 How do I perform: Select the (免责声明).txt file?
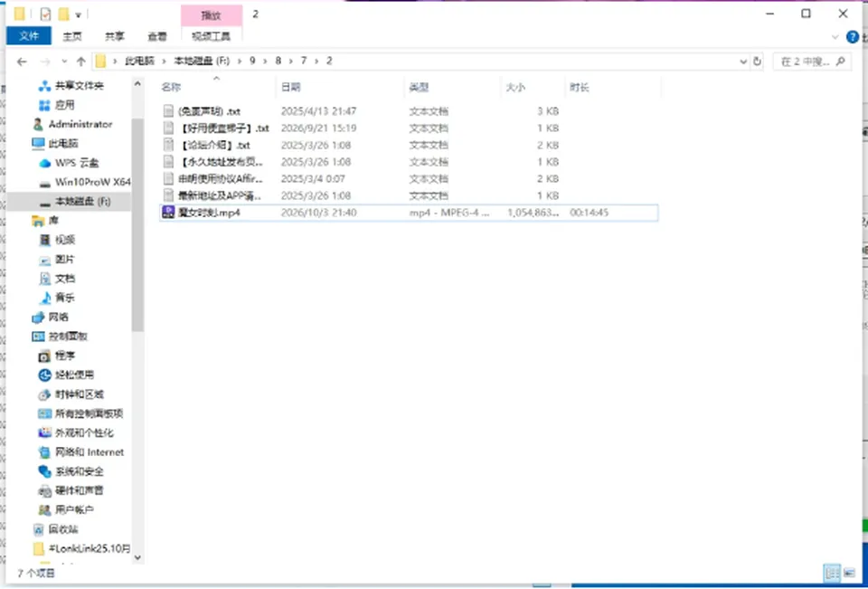202,111
